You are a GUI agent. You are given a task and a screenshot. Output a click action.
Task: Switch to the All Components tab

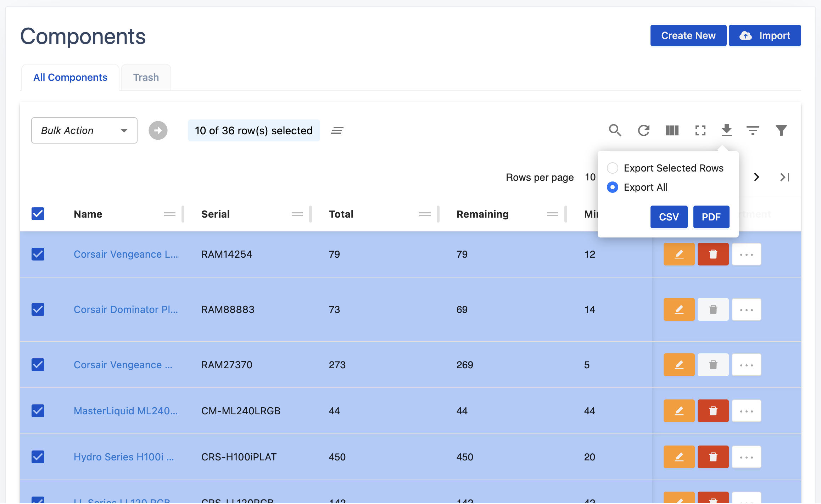(70, 77)
